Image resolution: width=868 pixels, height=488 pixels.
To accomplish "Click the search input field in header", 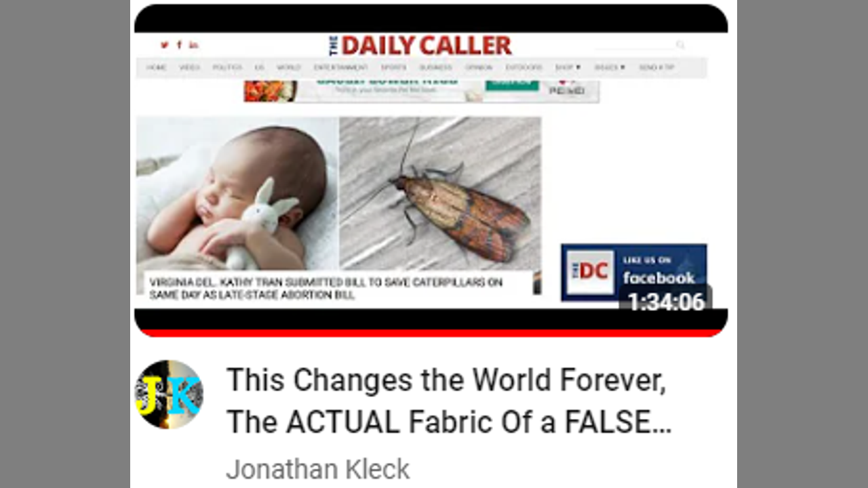I will coord(634,45).
